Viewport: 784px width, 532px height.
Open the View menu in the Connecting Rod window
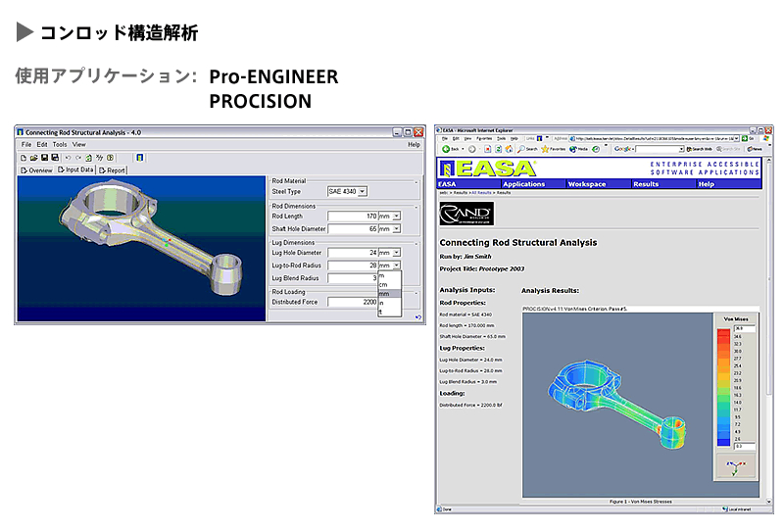(79, 144)
